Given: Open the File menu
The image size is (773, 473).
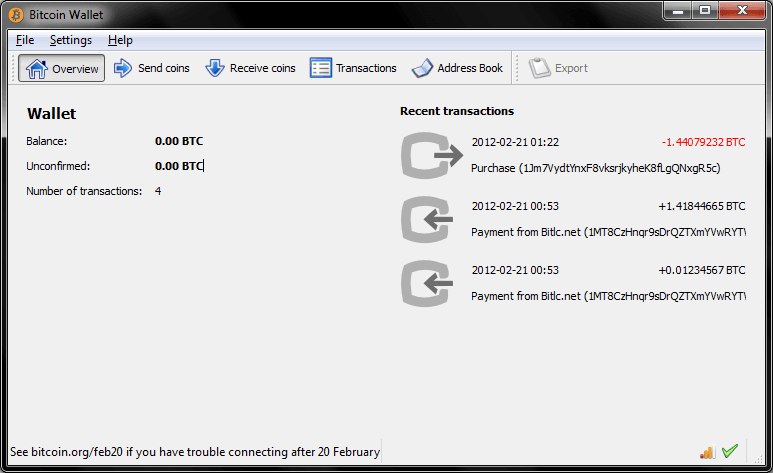Looking at the screenshot, I should click(25, 40).
